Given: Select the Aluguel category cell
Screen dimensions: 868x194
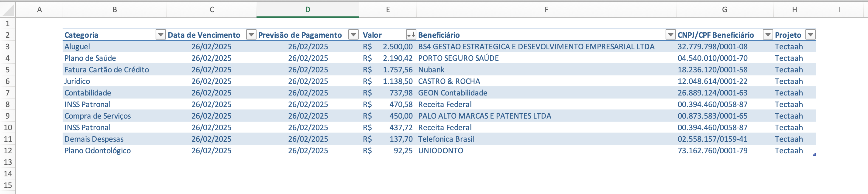Looking at the screenshot, I should click(x=77, y=47).
